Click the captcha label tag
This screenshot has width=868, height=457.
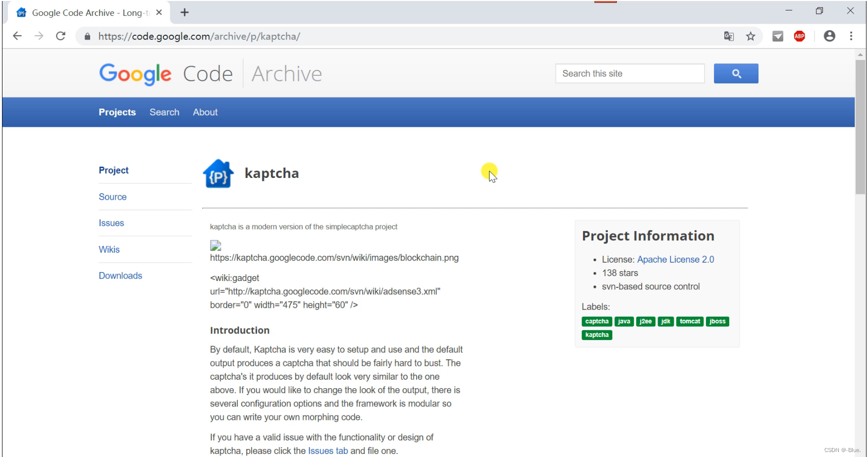tap(597, 321)
